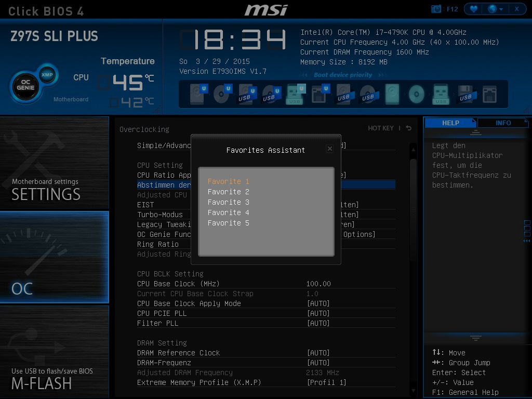532x399 pixels.
Task: Choose Favorite 4 in Favorites Assistant
Action: tap(229, 212)
